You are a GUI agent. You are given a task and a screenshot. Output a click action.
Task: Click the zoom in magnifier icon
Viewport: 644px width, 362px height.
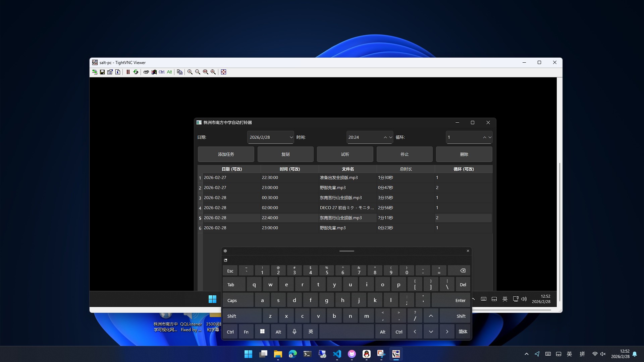[190, 72]
